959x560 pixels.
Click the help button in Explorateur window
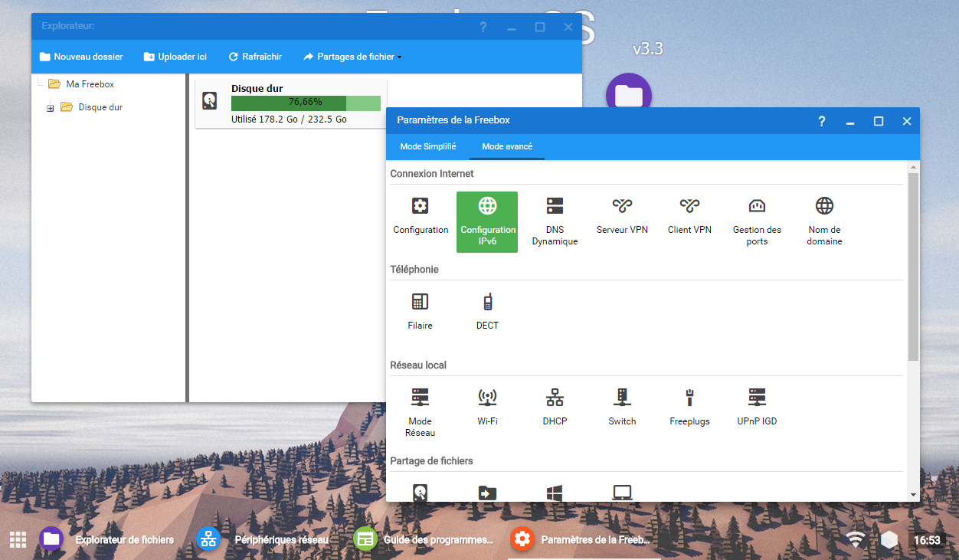483,27
